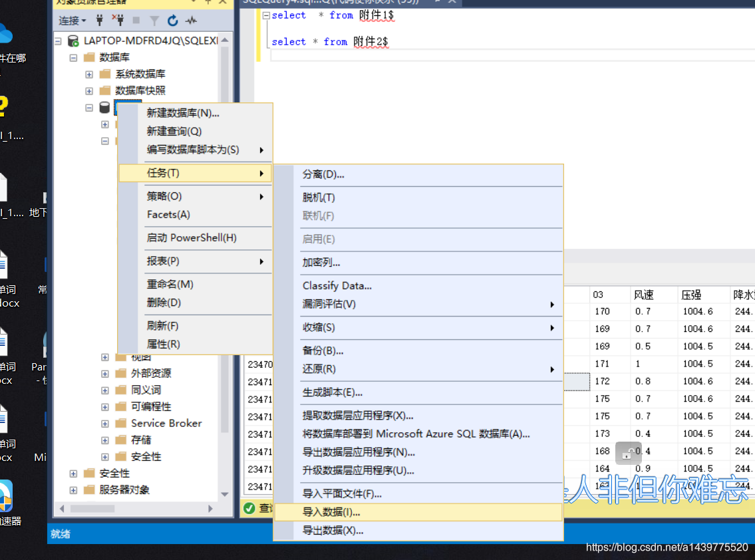
Task: Collapse the selected database node
Action: tap(89, 108)
